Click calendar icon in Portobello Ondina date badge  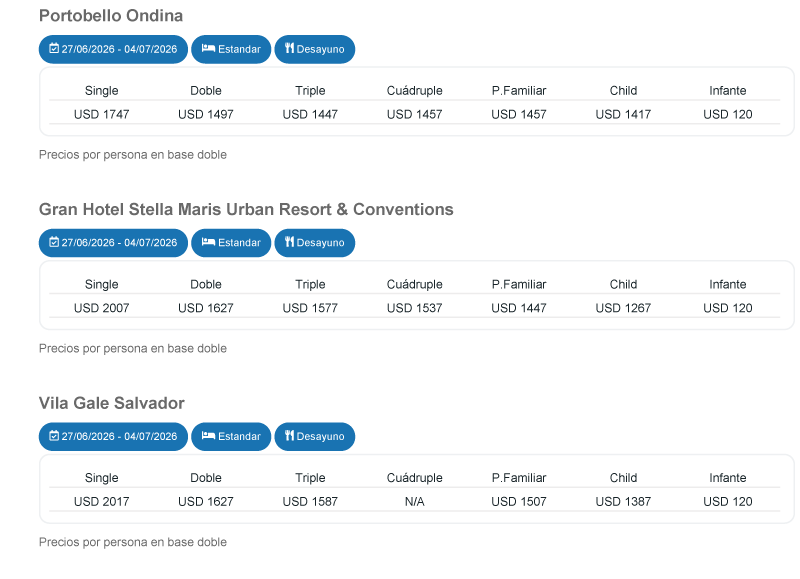[x=55, y=49]
